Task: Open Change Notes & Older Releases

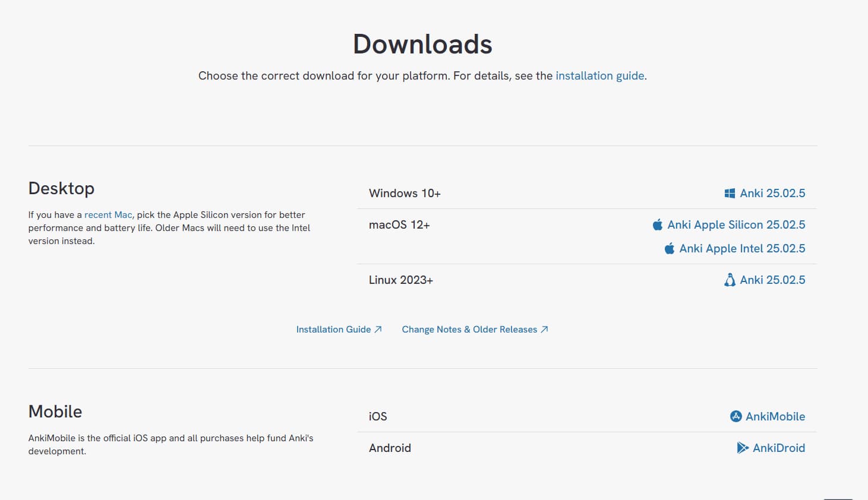Action: [x=469, y=330]
